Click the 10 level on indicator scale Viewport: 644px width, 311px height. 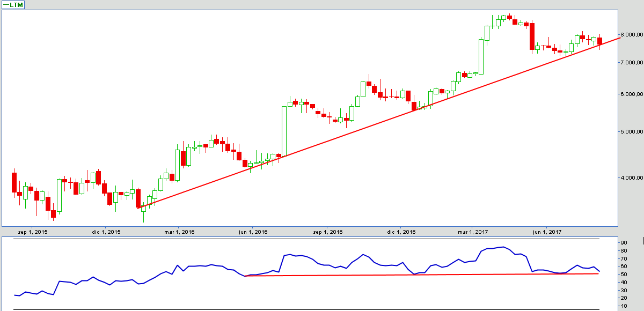click(624, 306)
